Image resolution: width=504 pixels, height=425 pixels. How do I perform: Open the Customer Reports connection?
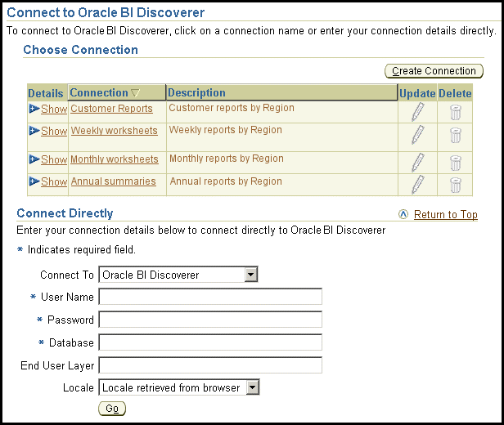(x=111, y=109)
